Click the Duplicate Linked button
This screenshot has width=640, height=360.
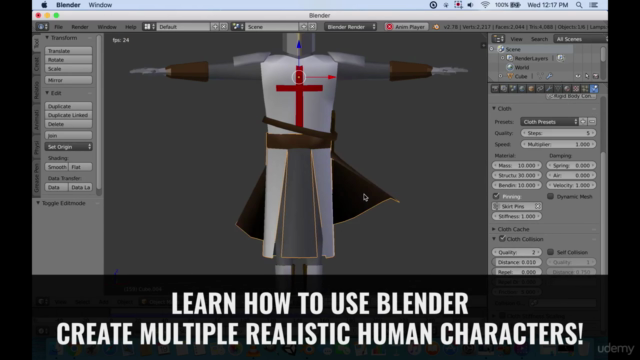69,115
